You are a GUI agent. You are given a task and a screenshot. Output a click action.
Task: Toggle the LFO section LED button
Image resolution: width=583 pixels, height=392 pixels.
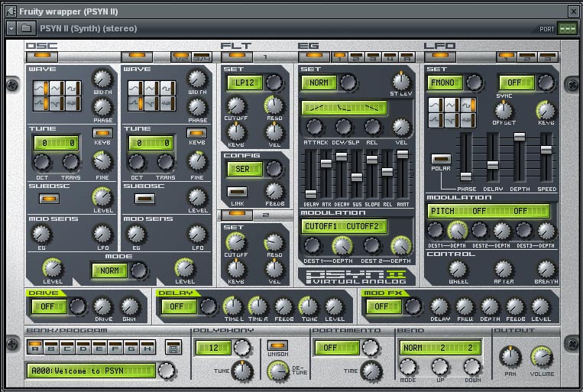click(440, 57)
